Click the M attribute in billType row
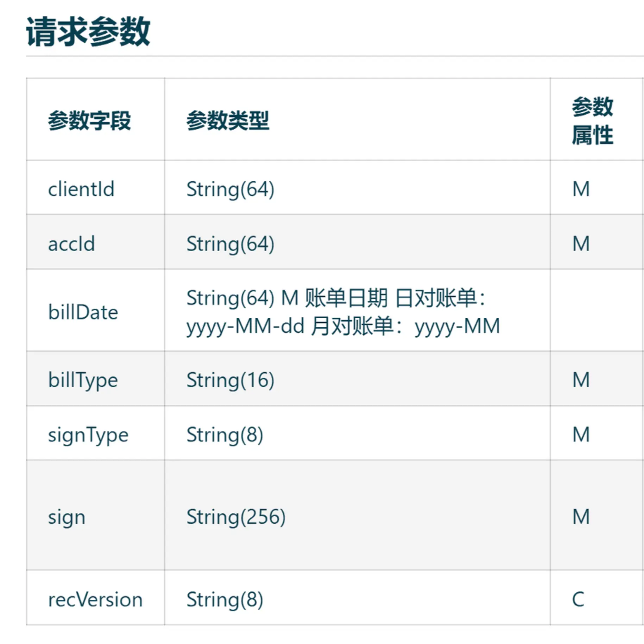Viewport: 644px width, 644px height. [581, 380]
